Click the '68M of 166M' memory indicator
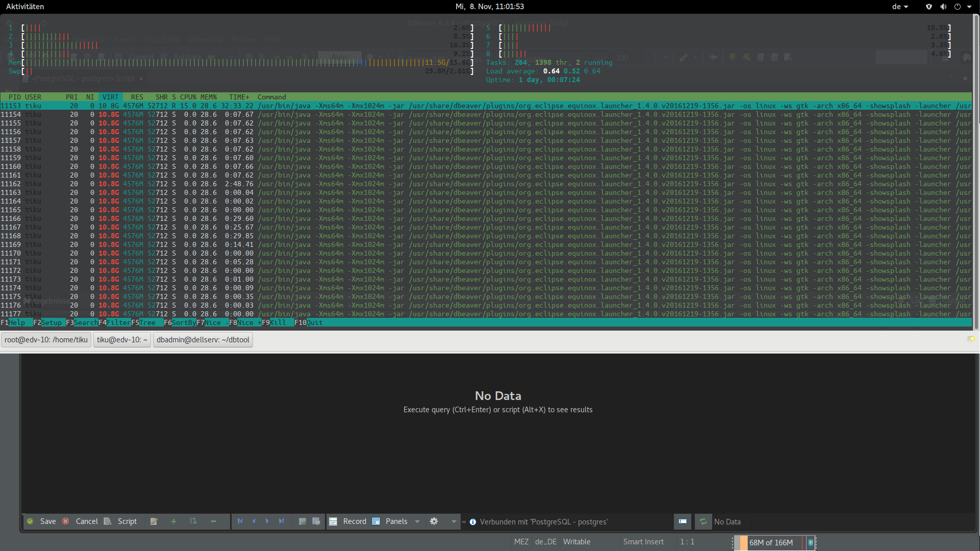 772,543
